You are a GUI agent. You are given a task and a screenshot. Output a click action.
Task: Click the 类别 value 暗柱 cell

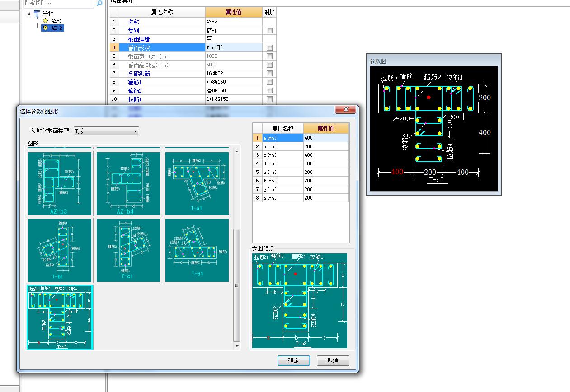point(233,30)
